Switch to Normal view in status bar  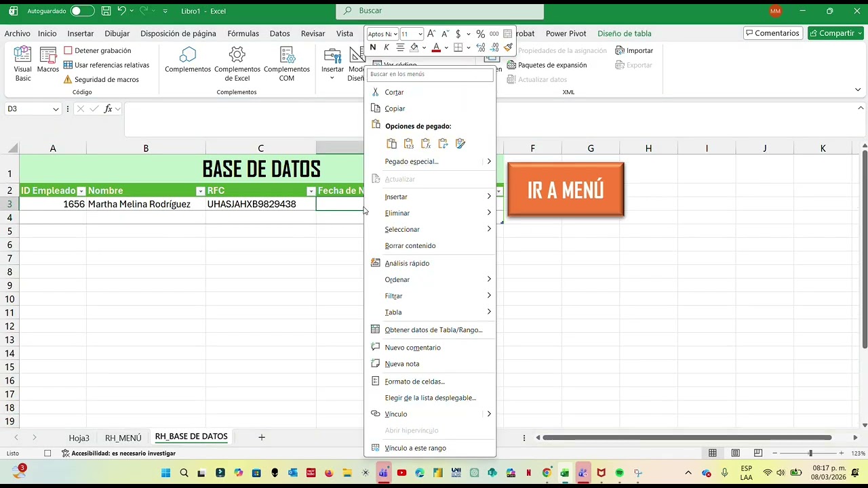tap(713, 453)
